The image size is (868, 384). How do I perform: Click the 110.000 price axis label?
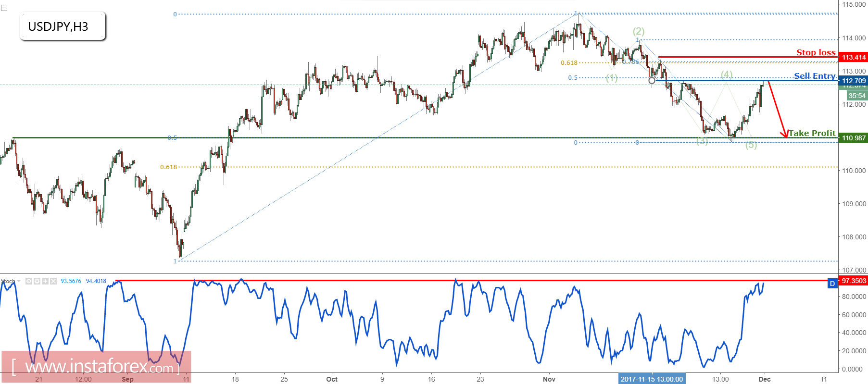pos(854,171)
